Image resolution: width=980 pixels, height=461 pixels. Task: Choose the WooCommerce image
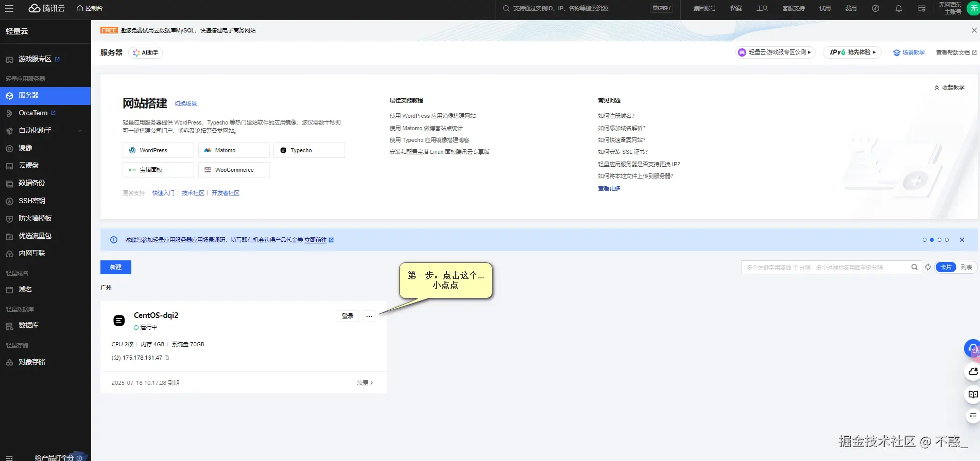click(234, 170)
